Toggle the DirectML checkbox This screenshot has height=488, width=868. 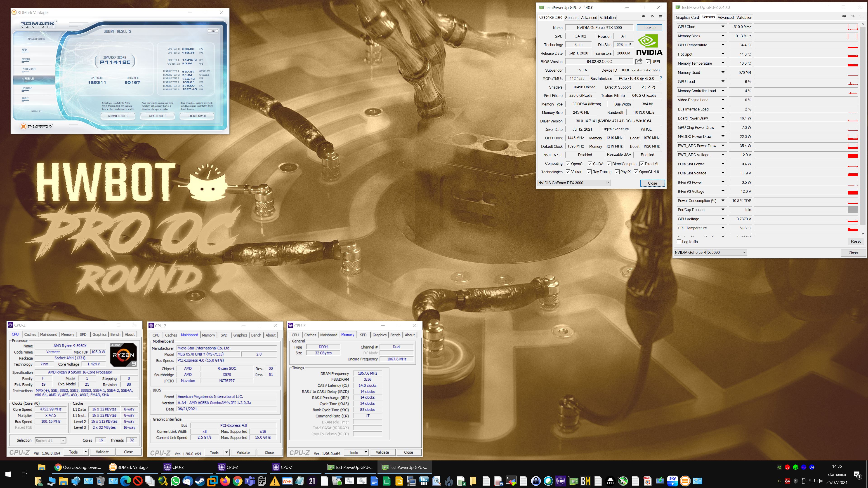point(642,164)
